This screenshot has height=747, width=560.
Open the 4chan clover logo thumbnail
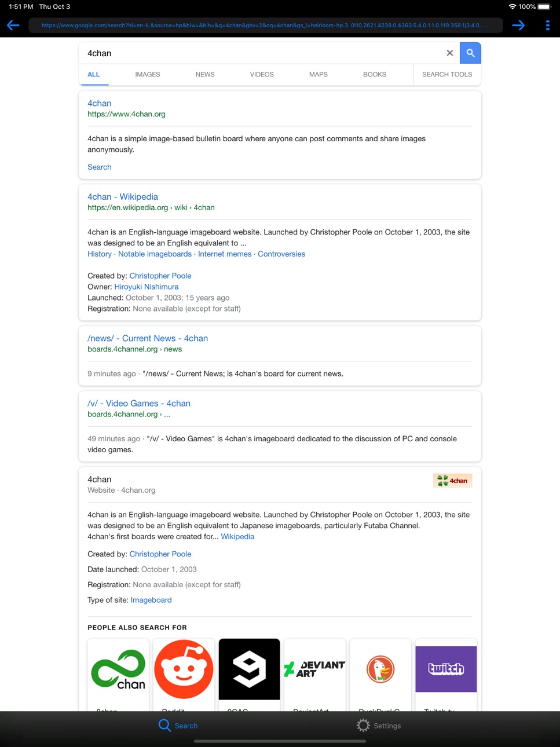point(452,481)
